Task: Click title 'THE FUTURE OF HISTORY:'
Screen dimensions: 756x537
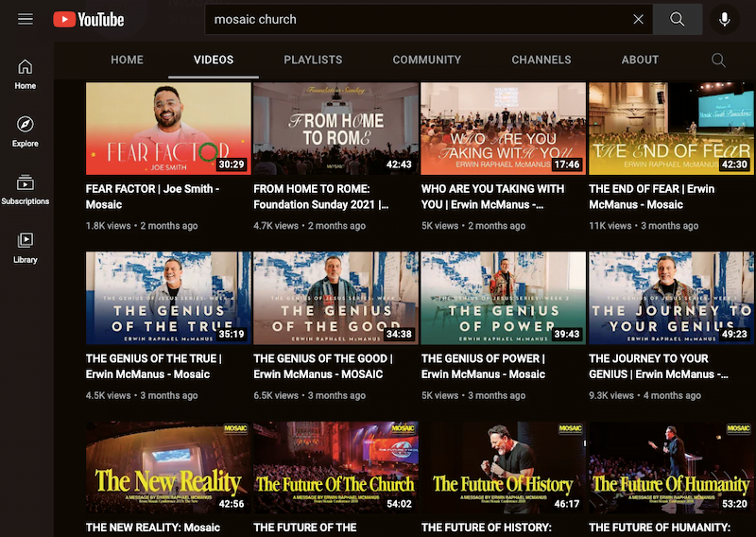Action: point(487,528)
